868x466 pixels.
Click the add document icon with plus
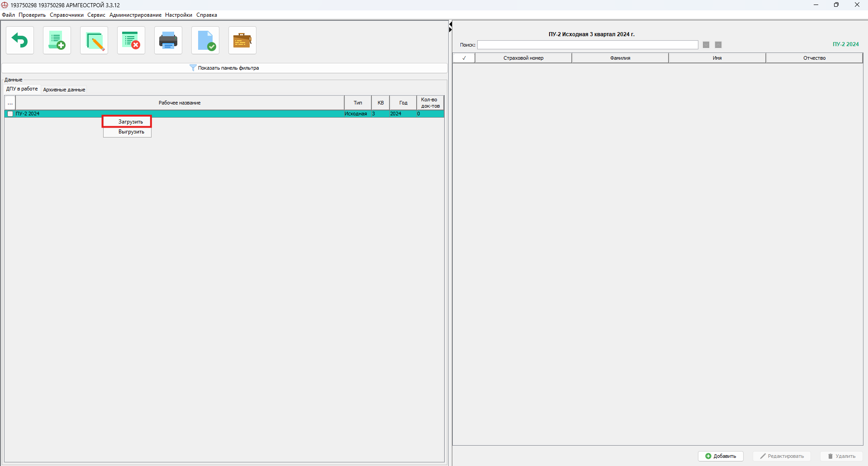[57, 40]
